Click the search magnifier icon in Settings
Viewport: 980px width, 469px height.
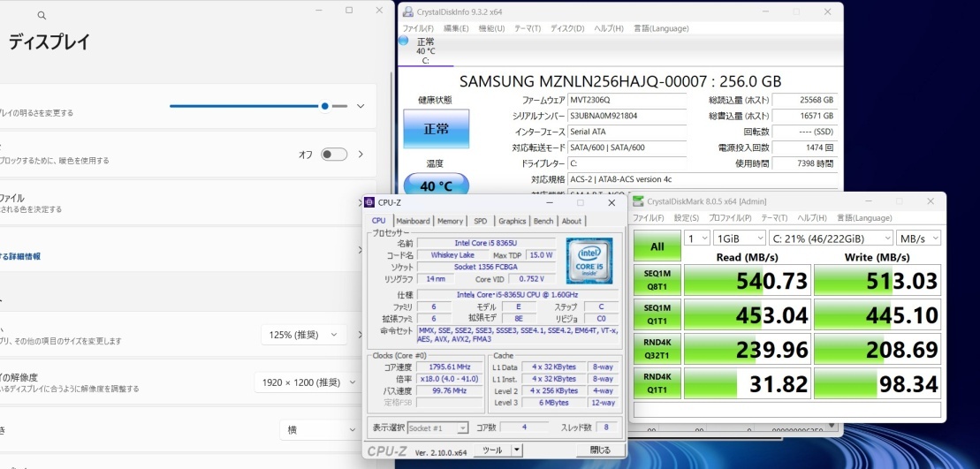(42, 16)
